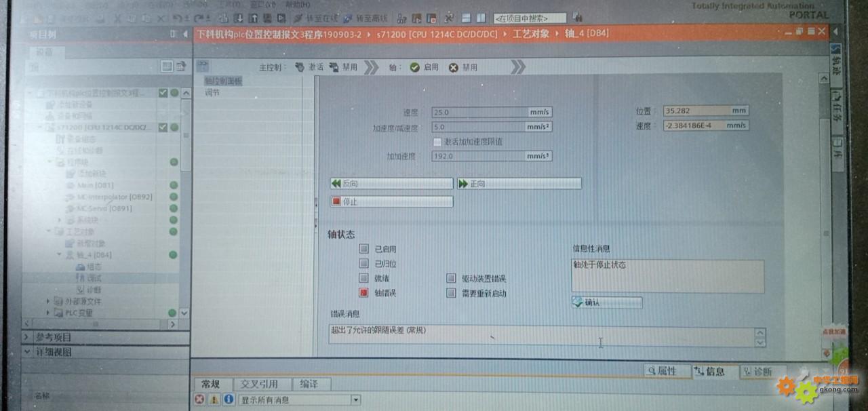868x411 pixels.
Task: Click the master control 禁用 icon
Action: pyautogui.click(x=334, y=67)
